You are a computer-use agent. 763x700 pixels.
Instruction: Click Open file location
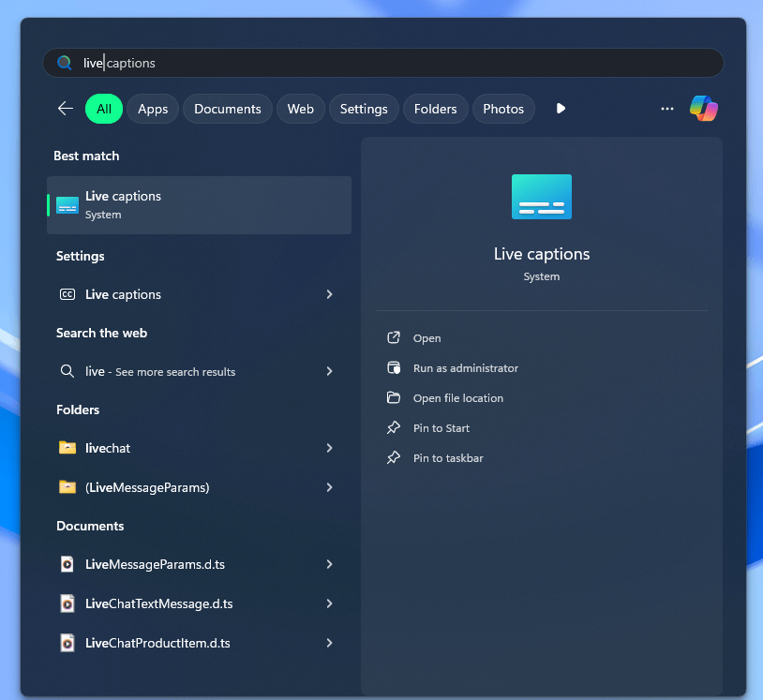[458, 398]
